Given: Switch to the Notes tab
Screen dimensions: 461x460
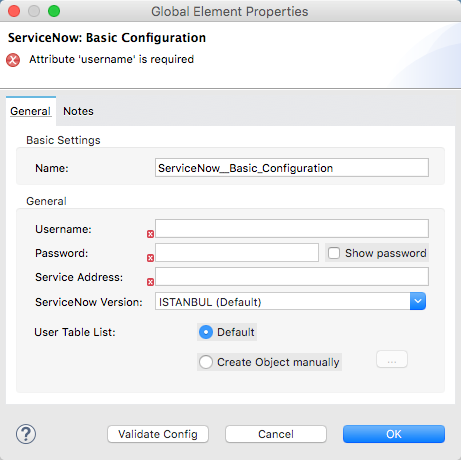Looking at the screenshot, I should 78,111.
